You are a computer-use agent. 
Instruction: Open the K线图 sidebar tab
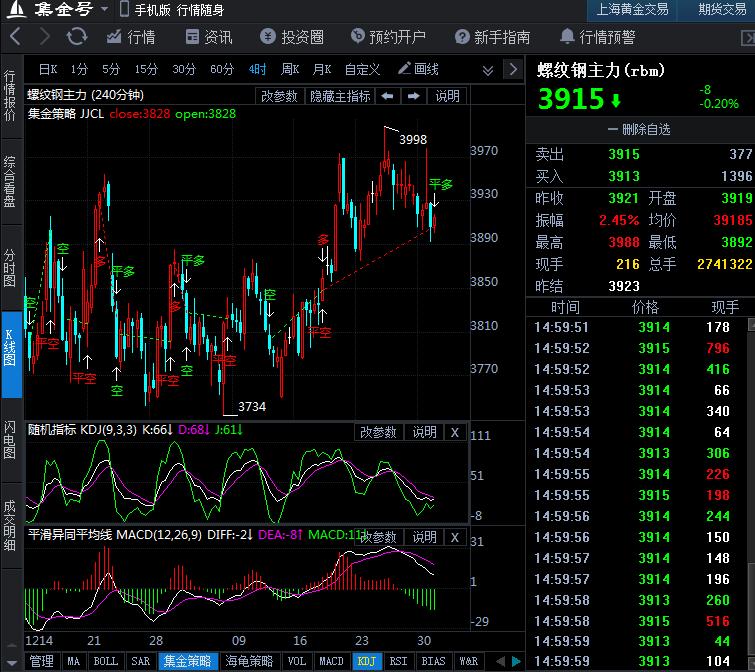point(11,354)
